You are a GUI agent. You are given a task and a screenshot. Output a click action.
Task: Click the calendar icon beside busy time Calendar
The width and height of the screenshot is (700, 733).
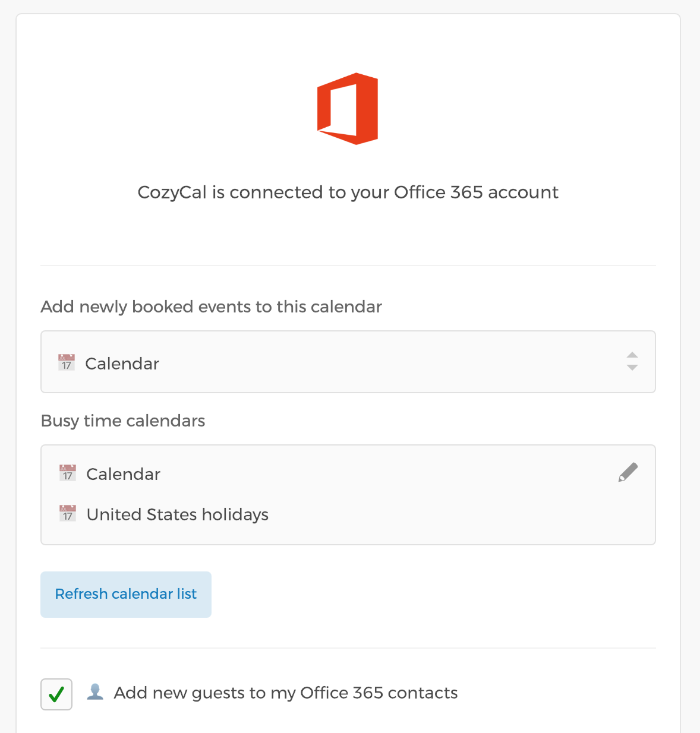point(68,473)
